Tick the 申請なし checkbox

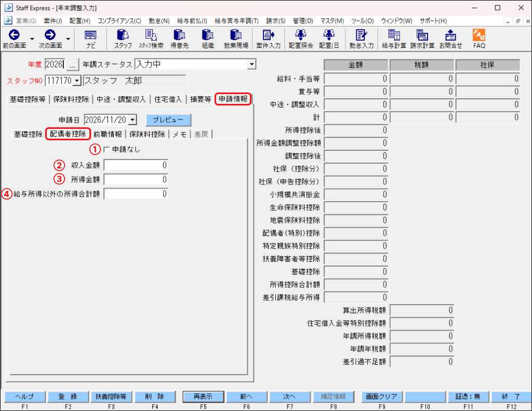(107, 150)
